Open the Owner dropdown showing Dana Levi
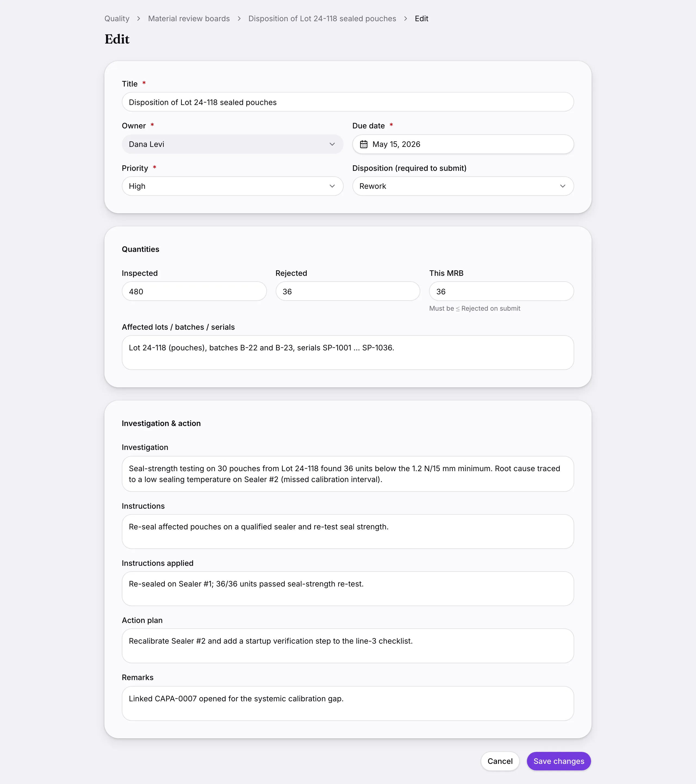696x784 pixels. click(232, 144)
